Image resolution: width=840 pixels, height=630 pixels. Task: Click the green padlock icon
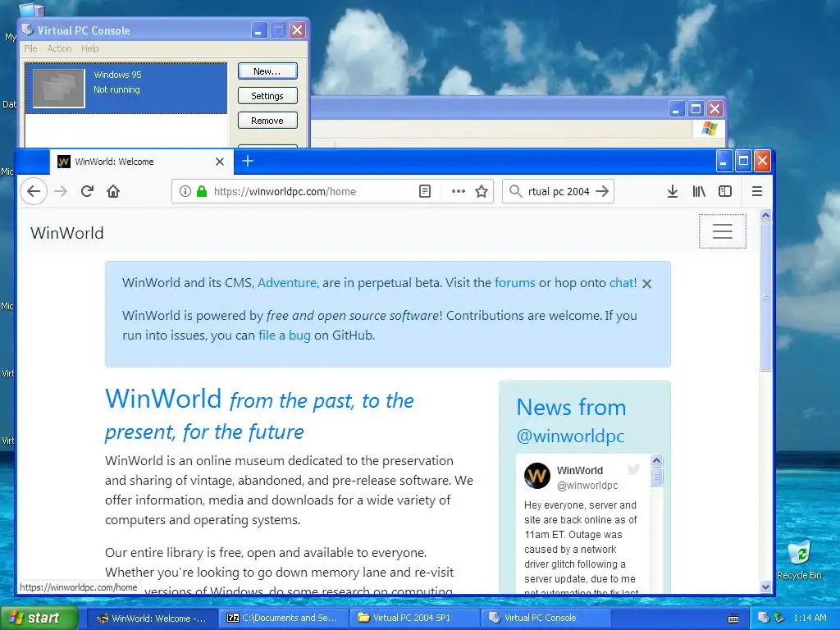[x=202, y=191]
